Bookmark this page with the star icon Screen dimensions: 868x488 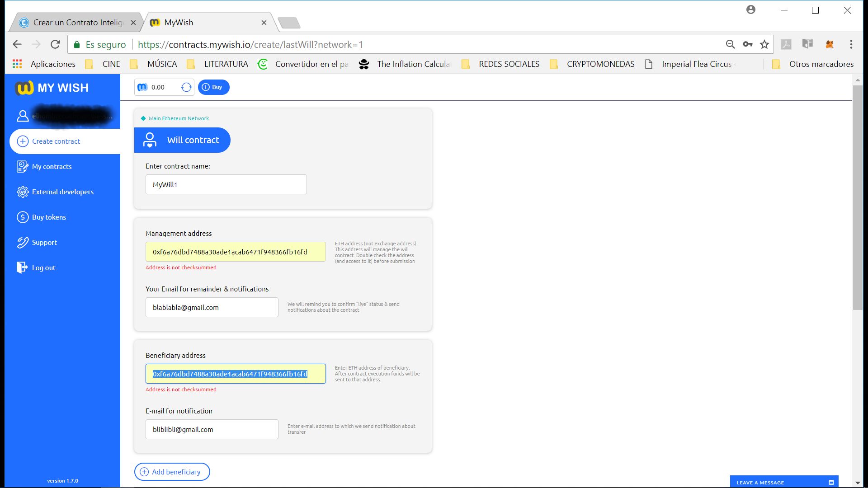764,44
